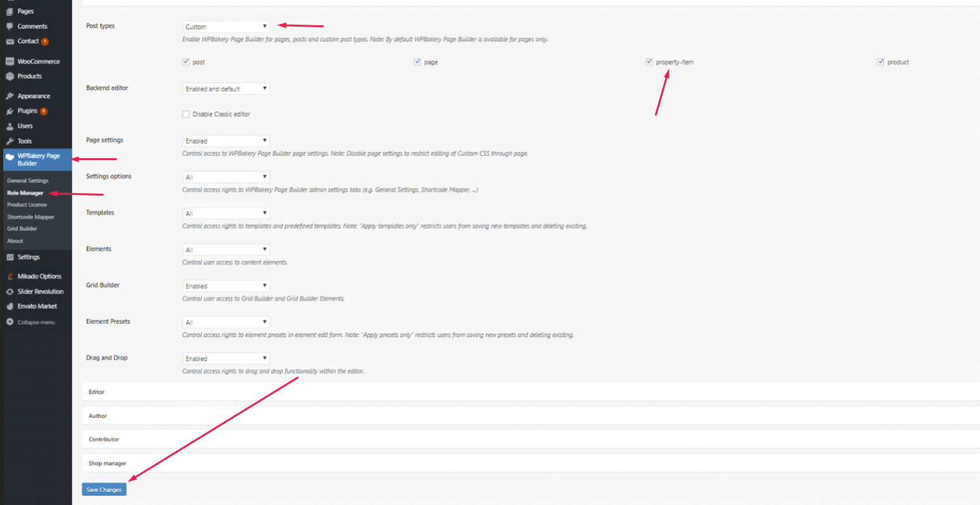Open the Settings options dropdown
The height and width of the screenshot is (505, 980).
point(226,177)
